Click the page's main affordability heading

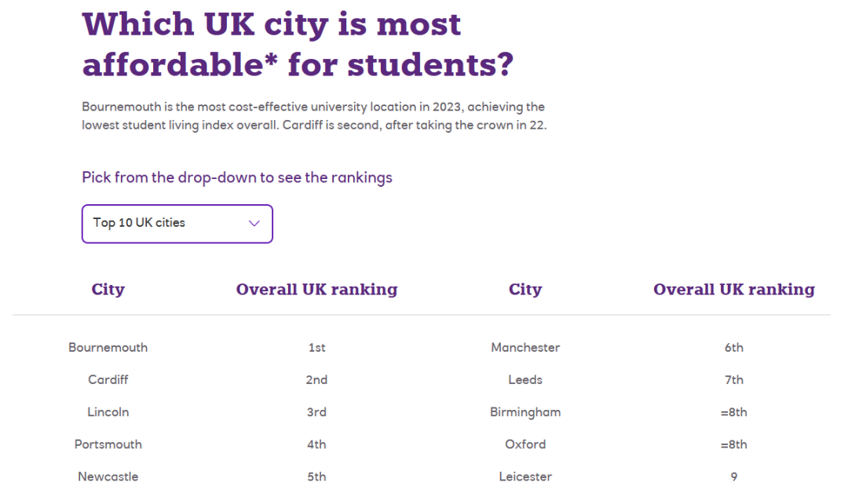pos(297,45)
